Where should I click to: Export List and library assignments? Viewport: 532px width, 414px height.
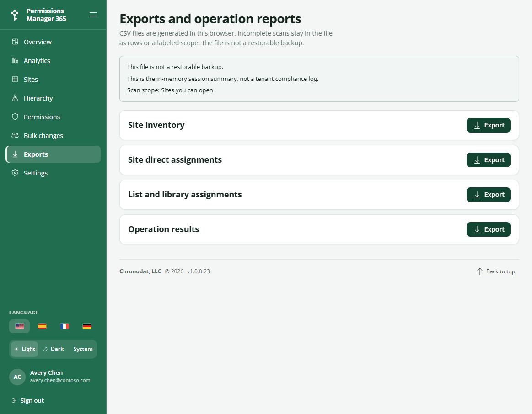[x=488, y=195]
